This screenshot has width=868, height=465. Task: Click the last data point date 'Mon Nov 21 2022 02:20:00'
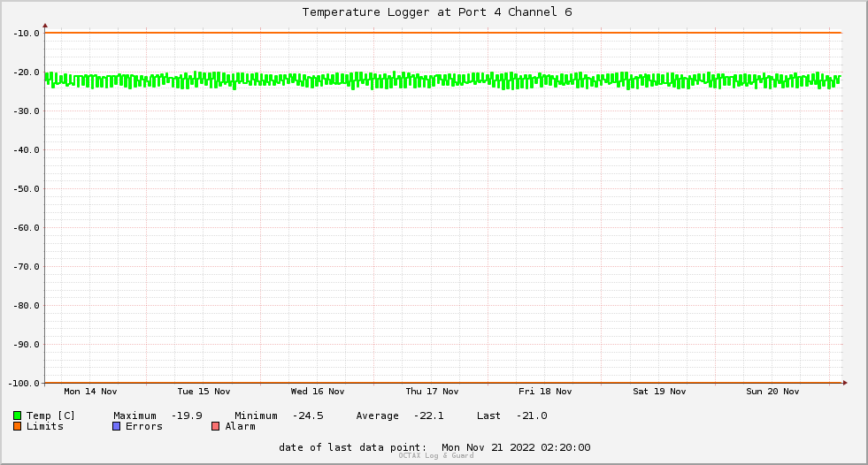[x=516, y=447]
